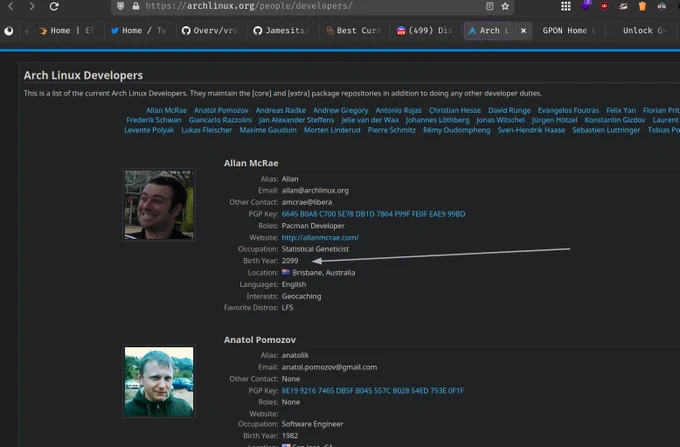Click the Giancarlo Razzolini link
The width and height of the screenshot is (680, 447).
tap(220, 120)
